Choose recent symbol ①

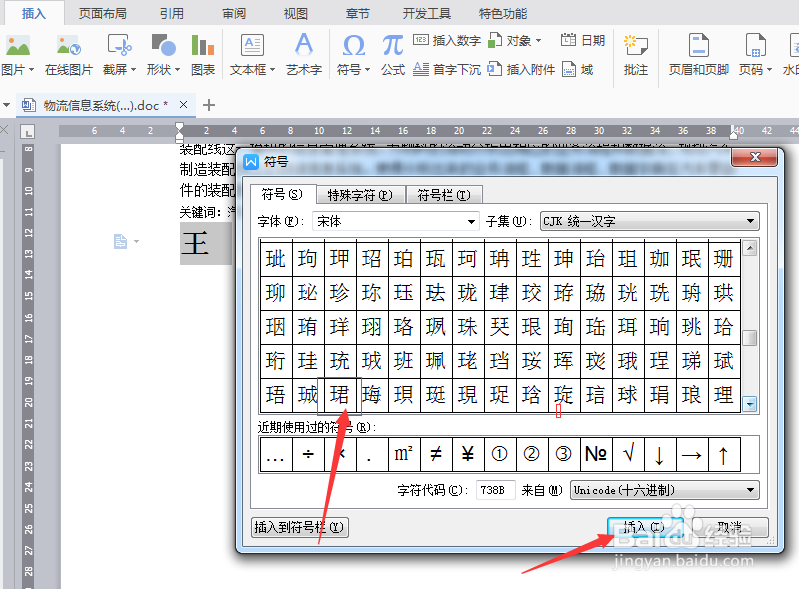(499, 454)
